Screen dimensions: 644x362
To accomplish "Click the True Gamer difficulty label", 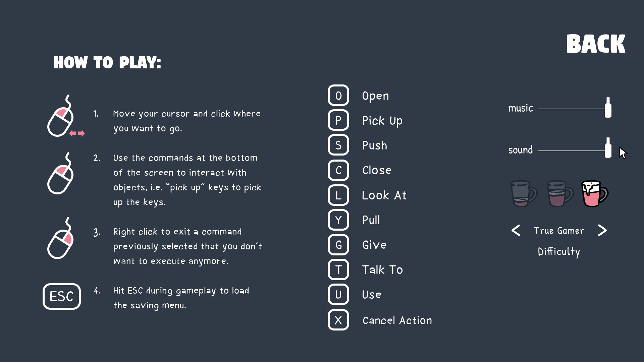I will click(559, 231).
